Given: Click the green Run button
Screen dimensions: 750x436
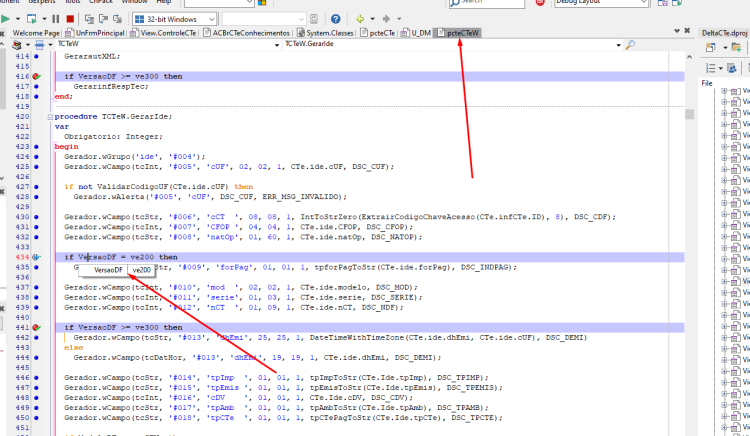Looking at the screenshot, I should [5, 19].
